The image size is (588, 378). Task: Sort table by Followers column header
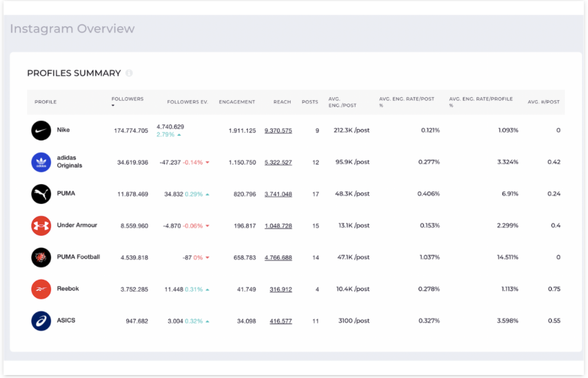(x=127, y=99)
